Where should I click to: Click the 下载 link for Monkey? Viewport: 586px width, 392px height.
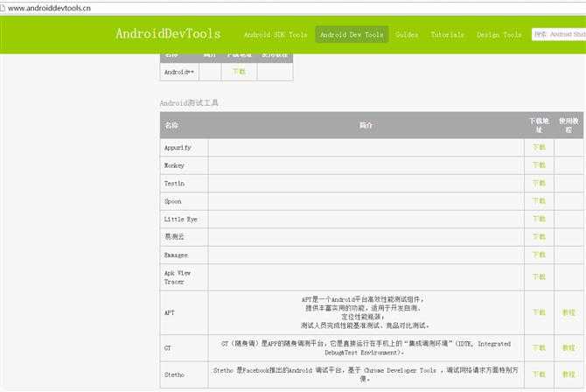click(539, 165)
